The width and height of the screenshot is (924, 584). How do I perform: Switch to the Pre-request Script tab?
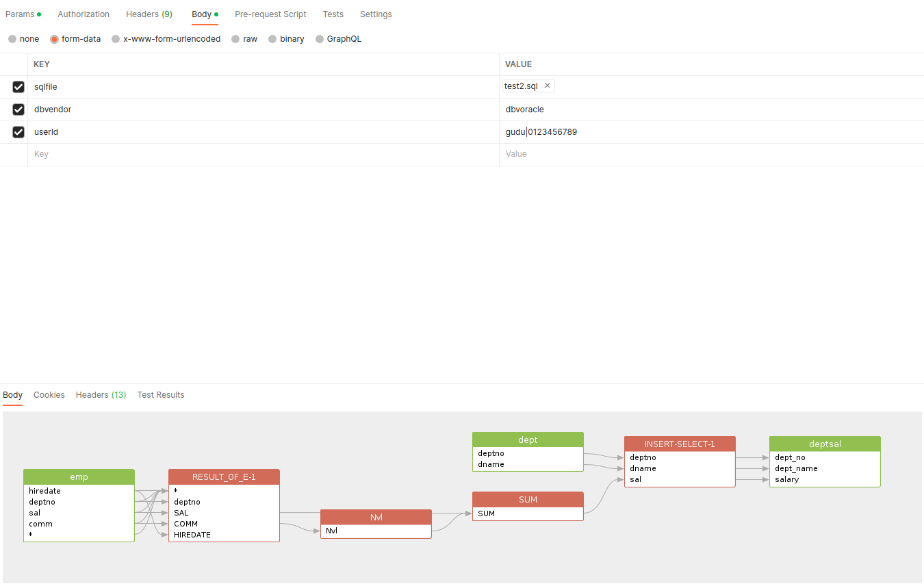click(270, 14)
